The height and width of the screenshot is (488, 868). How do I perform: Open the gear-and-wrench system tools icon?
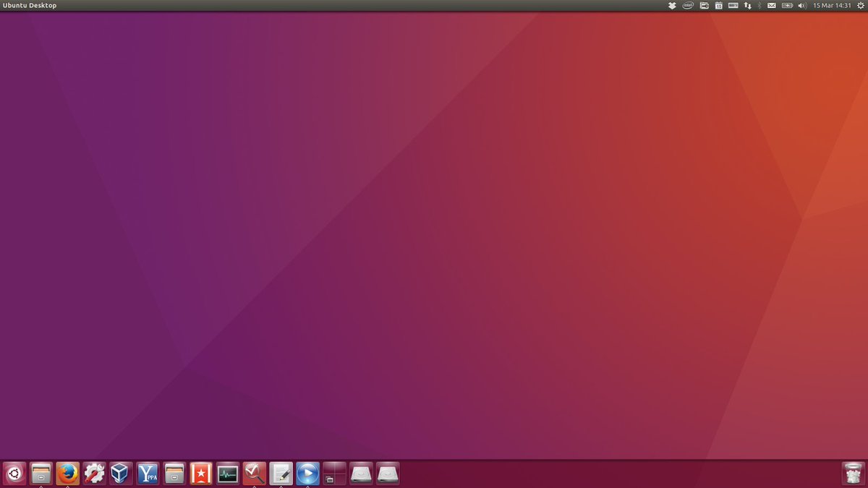tap(95, 474)
